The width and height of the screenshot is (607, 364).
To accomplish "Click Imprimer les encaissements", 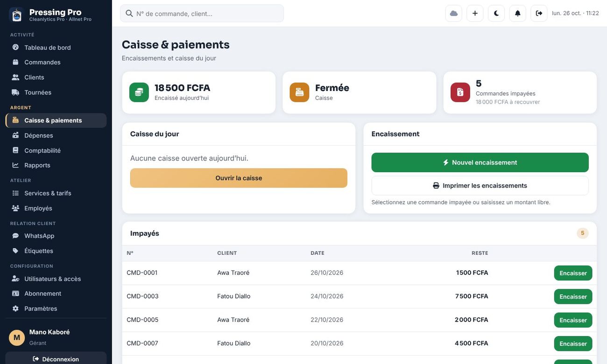I will 480,185.
